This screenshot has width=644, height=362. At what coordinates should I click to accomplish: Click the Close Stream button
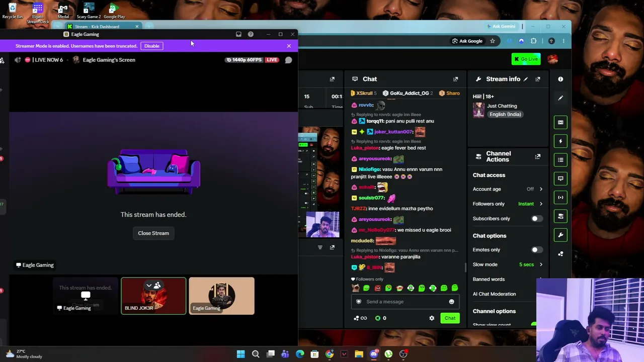tap(153, 233)
